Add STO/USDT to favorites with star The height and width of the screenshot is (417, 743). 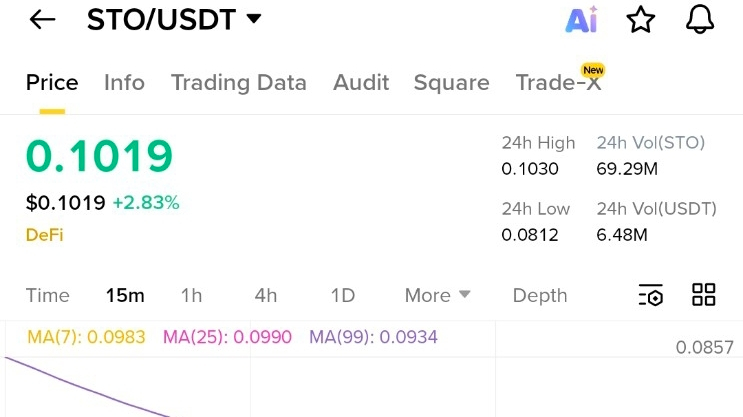pyautogui.click(x=640, y=20)
